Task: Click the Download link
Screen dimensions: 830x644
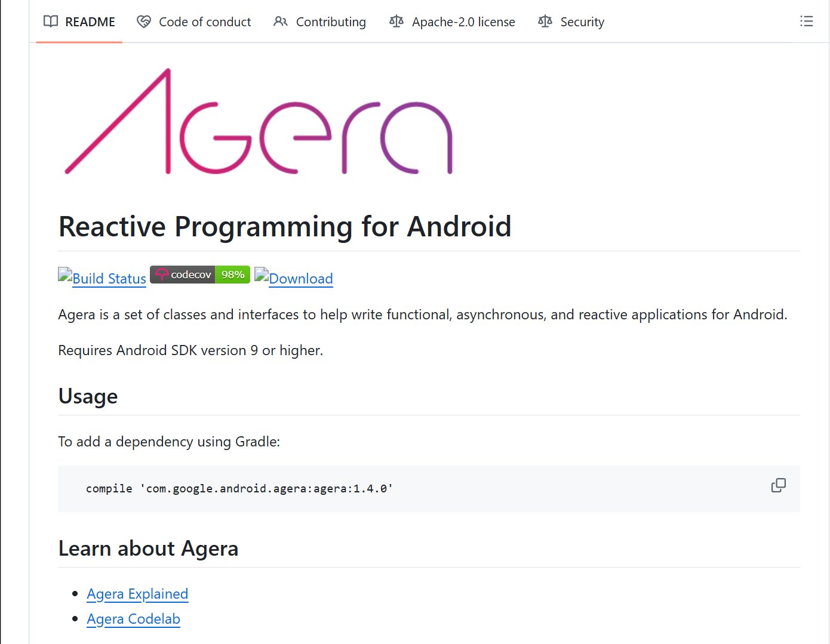Action: 300,278
